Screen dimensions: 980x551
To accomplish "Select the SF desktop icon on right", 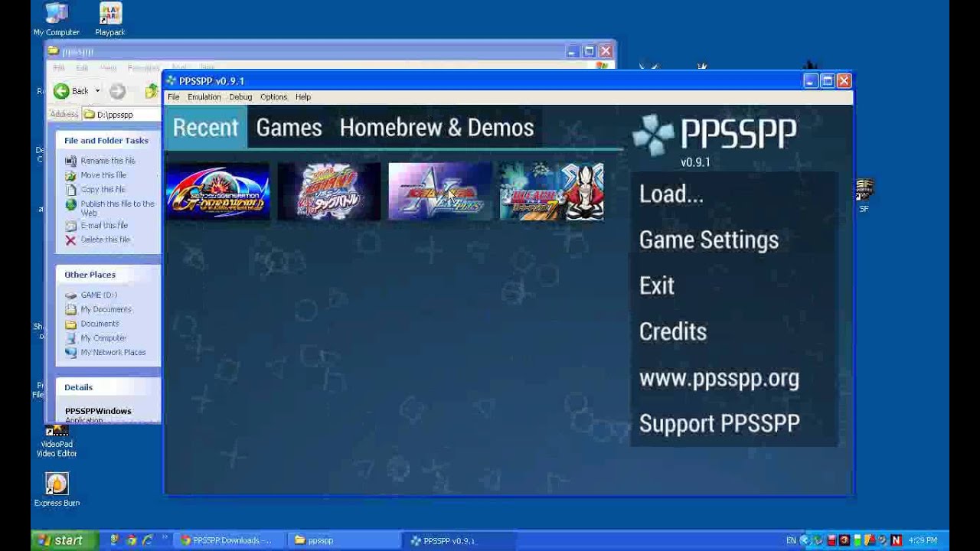I will coord(864,195).
